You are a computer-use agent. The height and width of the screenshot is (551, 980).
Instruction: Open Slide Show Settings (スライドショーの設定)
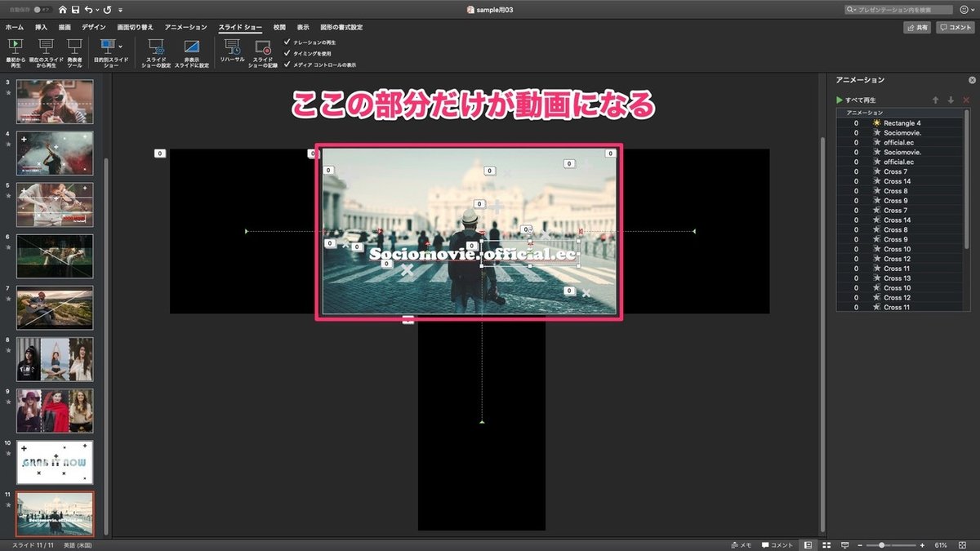pos(155,53)
